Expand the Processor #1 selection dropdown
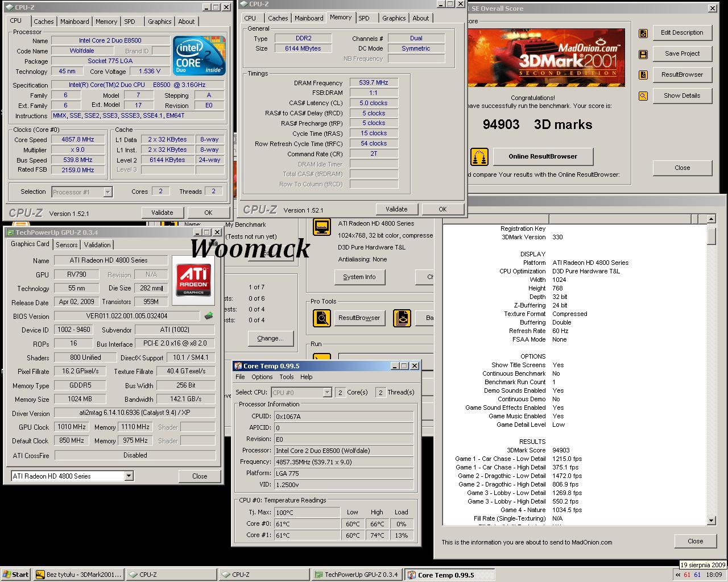Image resolution: width=728 pixels, height=582 pixels. 107,192
